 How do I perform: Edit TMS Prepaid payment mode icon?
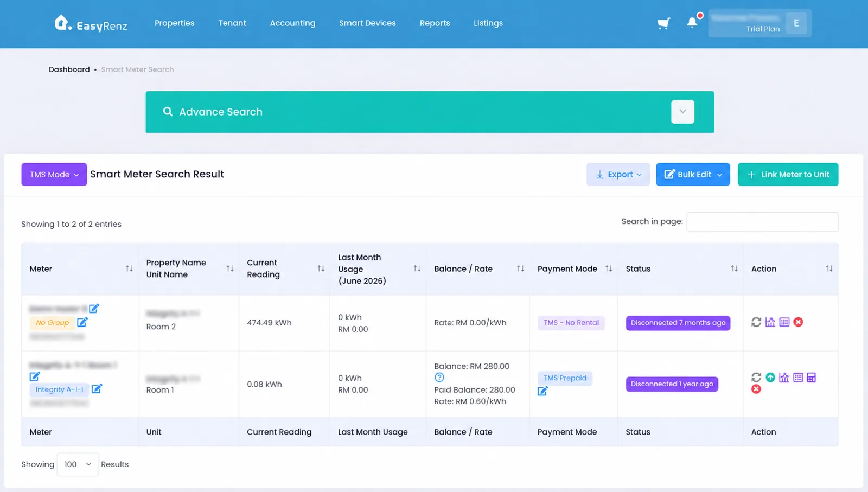(542, 391)
